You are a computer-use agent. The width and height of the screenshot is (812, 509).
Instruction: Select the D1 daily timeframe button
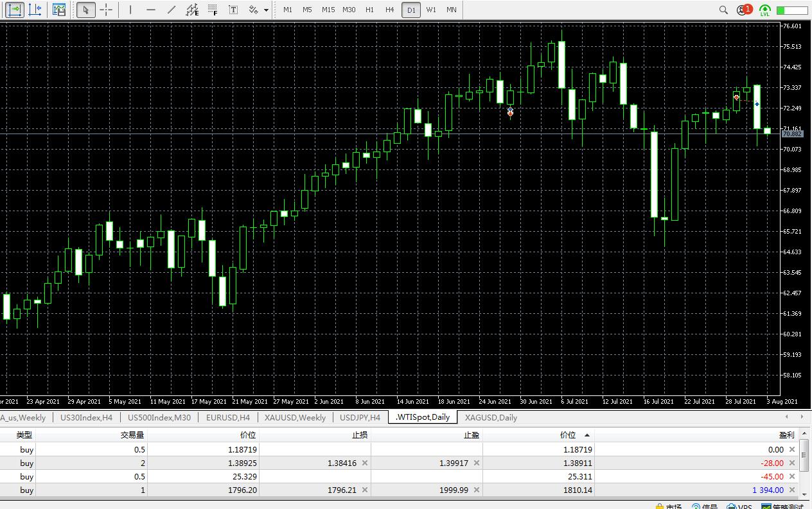point(411,10)
